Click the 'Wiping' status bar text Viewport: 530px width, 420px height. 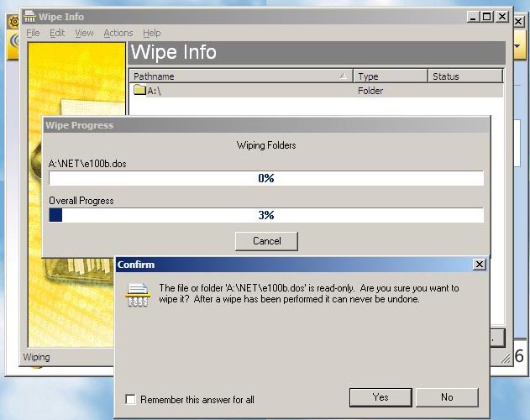(x=36, y=357)
